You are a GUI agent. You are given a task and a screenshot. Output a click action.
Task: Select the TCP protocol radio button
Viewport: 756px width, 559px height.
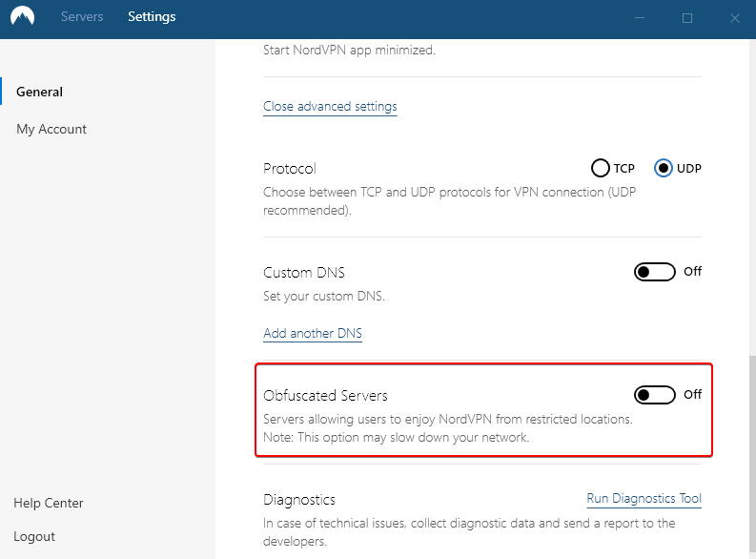pos(601,168)
